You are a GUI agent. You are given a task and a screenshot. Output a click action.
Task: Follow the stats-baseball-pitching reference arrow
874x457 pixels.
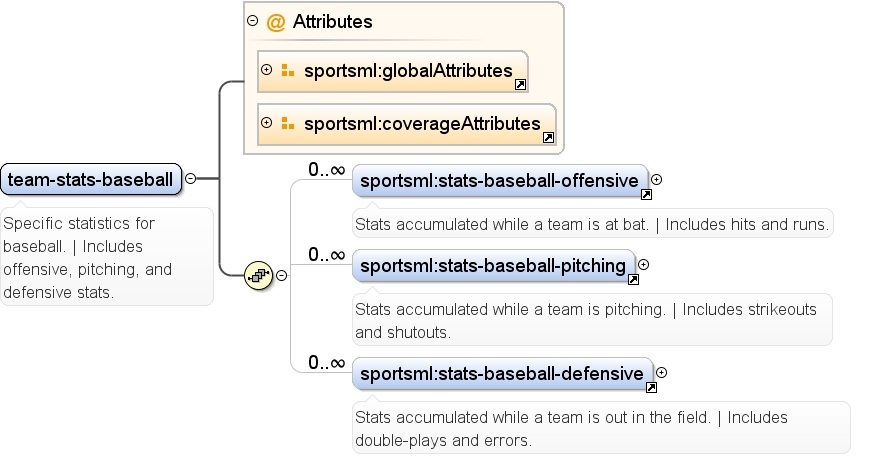[633, 280]
